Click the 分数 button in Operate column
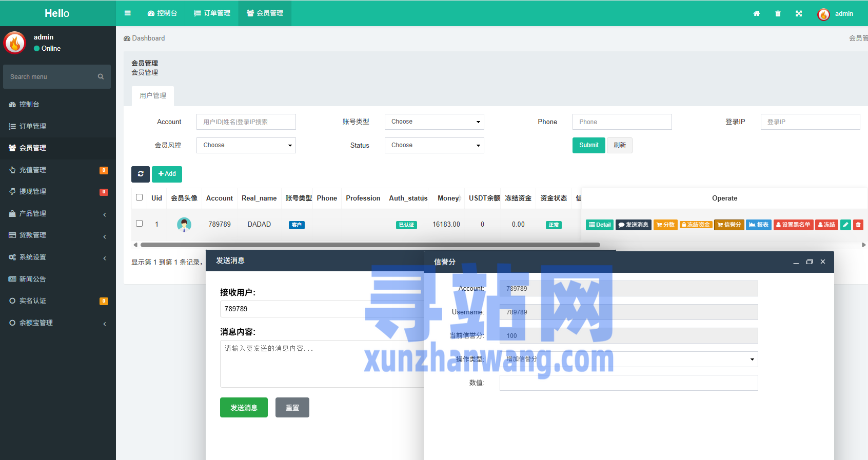Screen dimensions: 868x460 click(666, 225)
